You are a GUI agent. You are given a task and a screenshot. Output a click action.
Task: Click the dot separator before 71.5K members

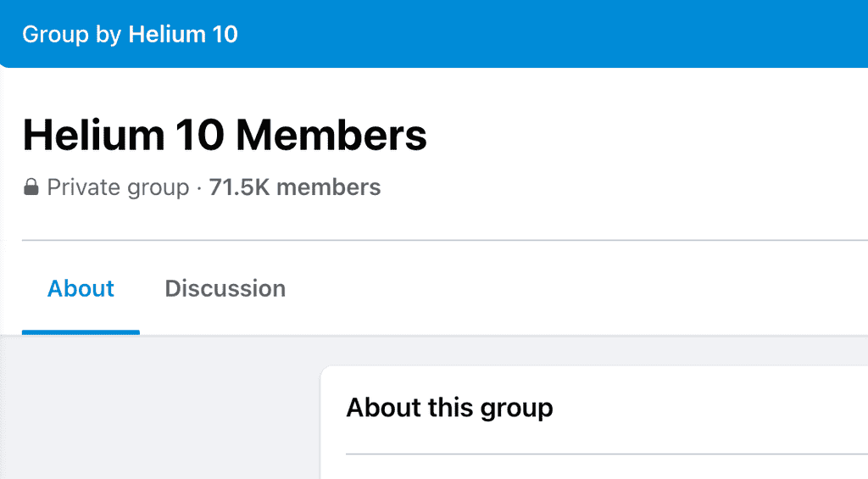(x=198, y=187)
